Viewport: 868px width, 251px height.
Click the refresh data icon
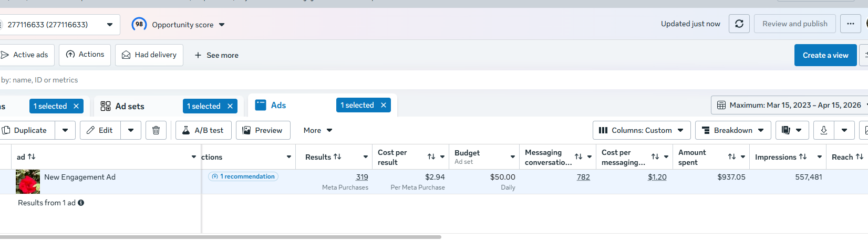pos(739,24)
